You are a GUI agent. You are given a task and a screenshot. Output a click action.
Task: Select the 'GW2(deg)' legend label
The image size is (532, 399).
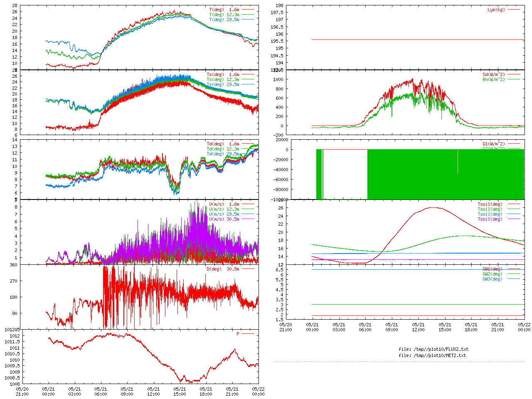coord(493,274)
